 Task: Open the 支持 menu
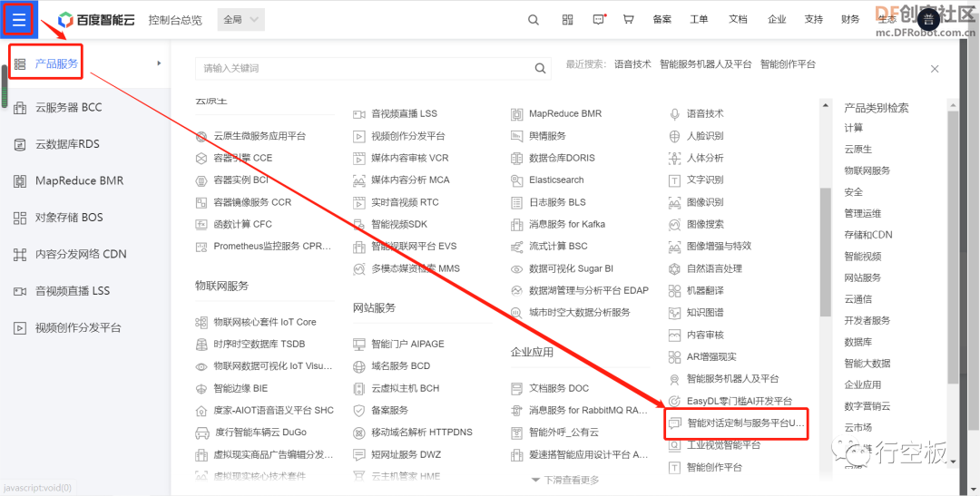coord(814,19)
